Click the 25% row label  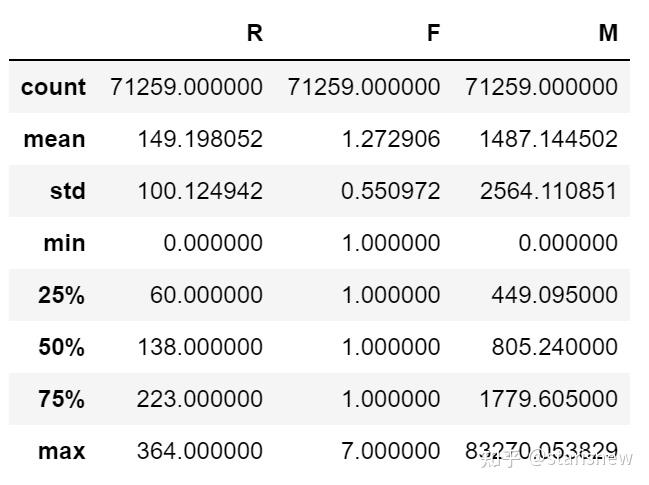pyautogui.click(x=61, y=295)
